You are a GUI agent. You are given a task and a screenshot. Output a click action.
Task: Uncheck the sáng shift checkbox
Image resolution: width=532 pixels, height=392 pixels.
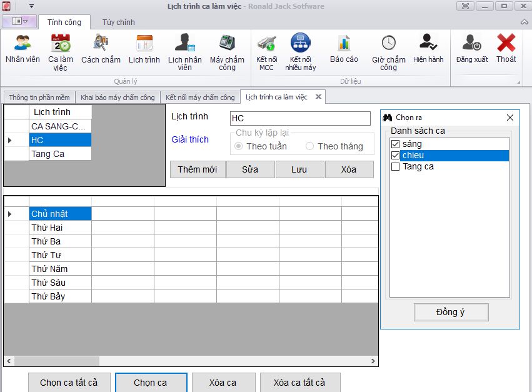tap(395, 144)
